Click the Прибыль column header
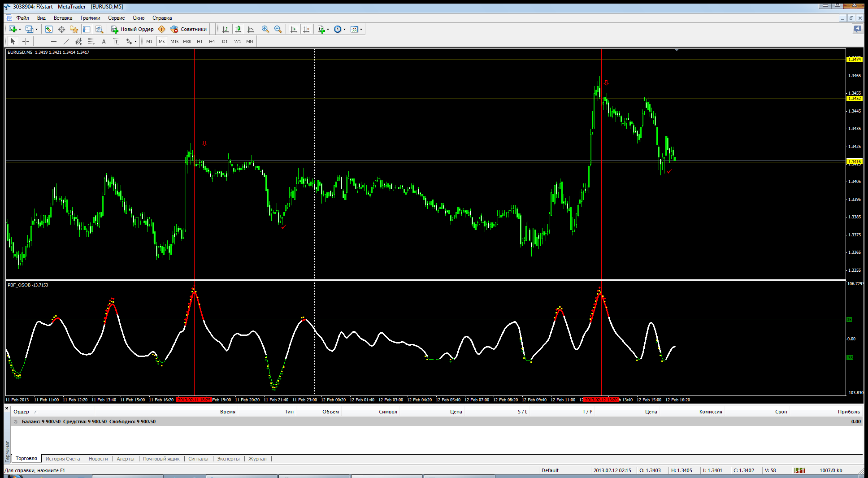This screenshot has height=478, width=868. [849, 412]
